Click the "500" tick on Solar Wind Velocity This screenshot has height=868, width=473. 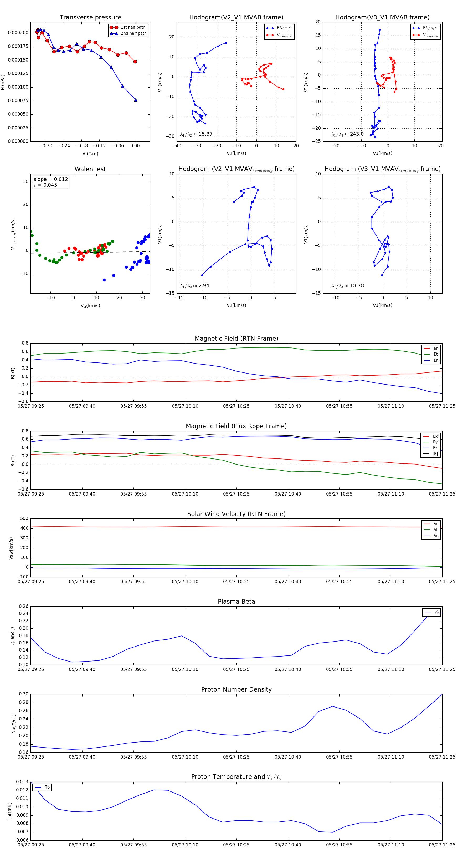pos(24,519)
